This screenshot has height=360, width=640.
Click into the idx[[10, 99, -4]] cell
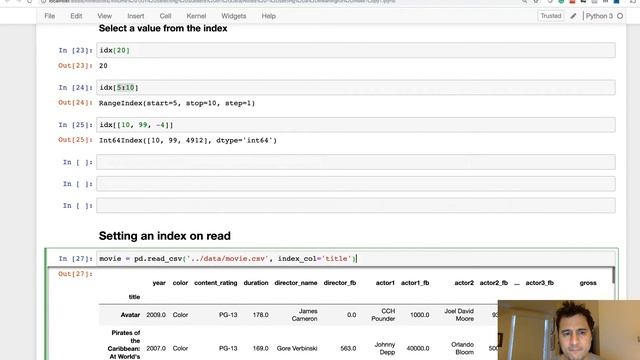[x=356, y=125]
